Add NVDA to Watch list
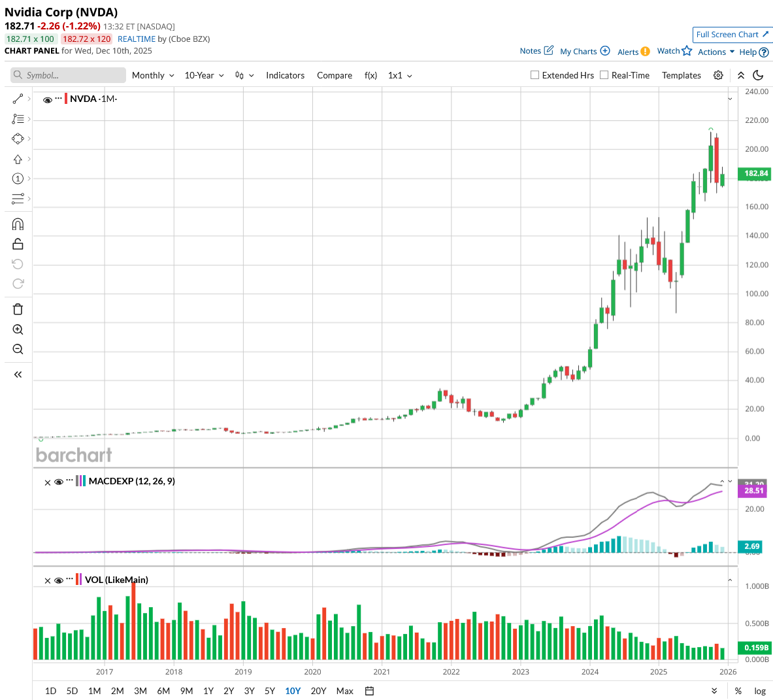773x700 pixels. (x=674, y=51)
